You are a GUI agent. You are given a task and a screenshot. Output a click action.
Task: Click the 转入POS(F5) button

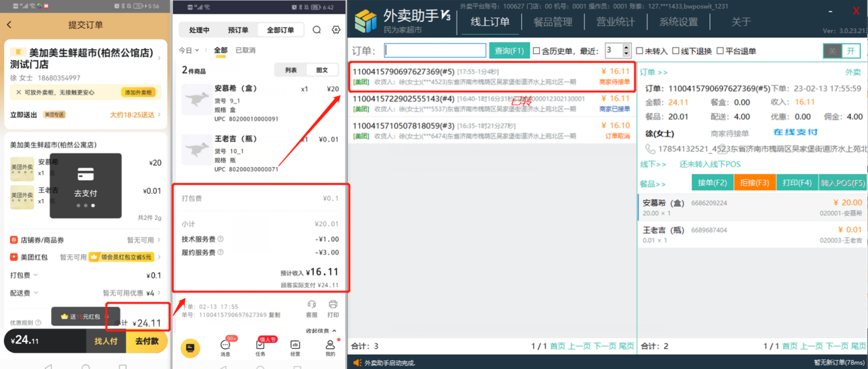(x=842, y=182)
